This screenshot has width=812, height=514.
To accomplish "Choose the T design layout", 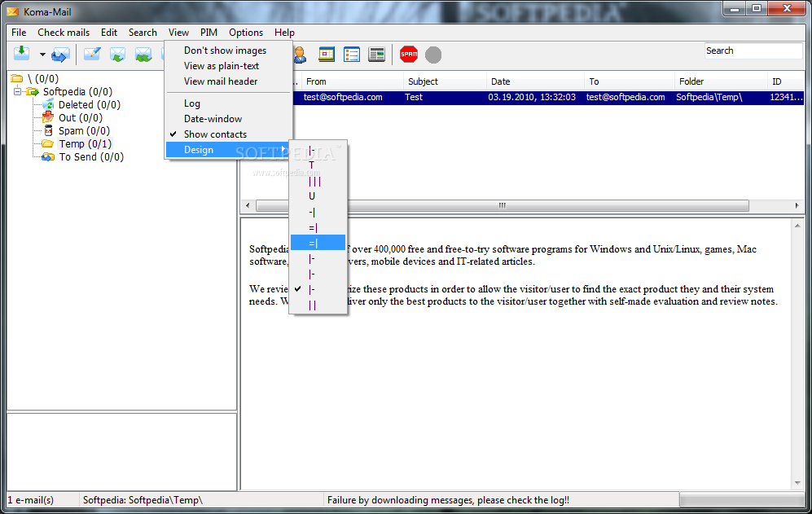I will pyautogui.click(x=318, y=165).
